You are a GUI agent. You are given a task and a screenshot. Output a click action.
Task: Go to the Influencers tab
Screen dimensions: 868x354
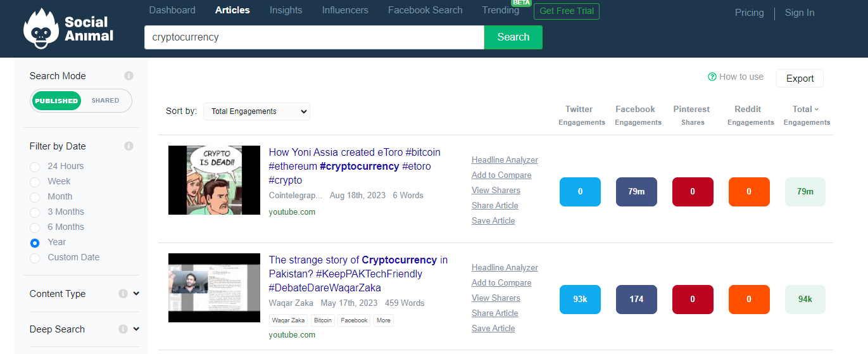[345, 10]
